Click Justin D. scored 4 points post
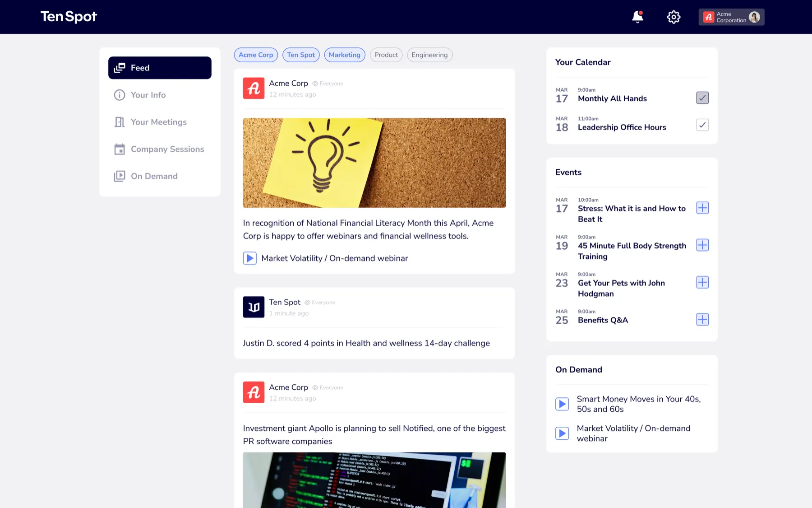 366,343
